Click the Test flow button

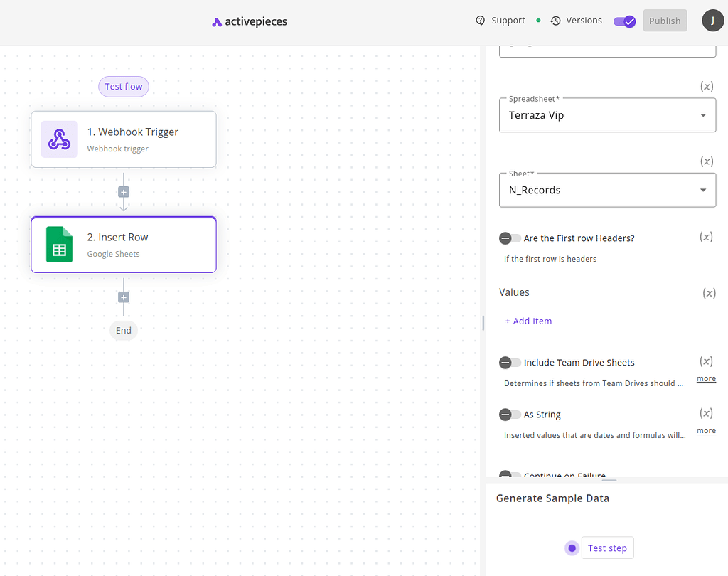(124, 87)
